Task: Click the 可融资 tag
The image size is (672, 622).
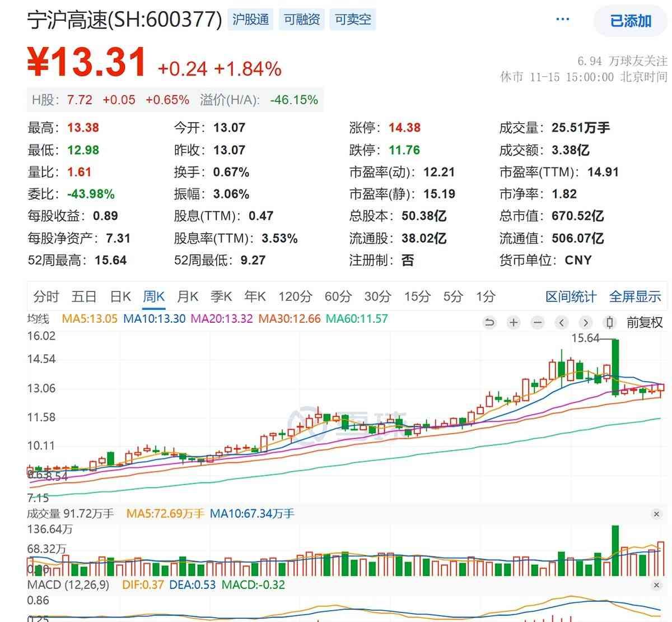Action: pyautogui.click(x=301, y=20)
